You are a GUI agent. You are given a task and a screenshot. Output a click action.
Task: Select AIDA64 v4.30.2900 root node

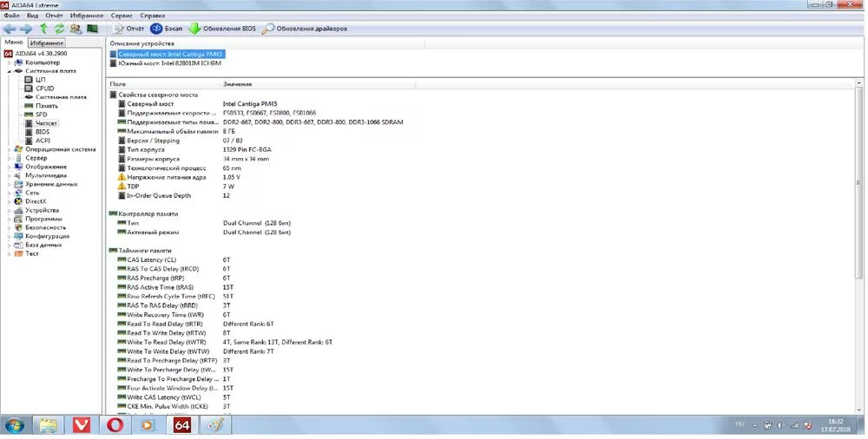click(x=36, y=54)
